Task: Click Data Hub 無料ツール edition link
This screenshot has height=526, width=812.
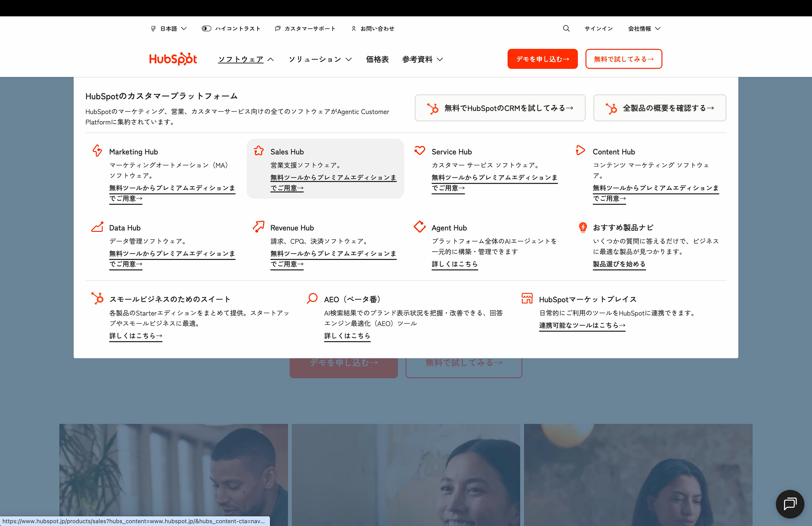Action: click(x=172, y=258)
